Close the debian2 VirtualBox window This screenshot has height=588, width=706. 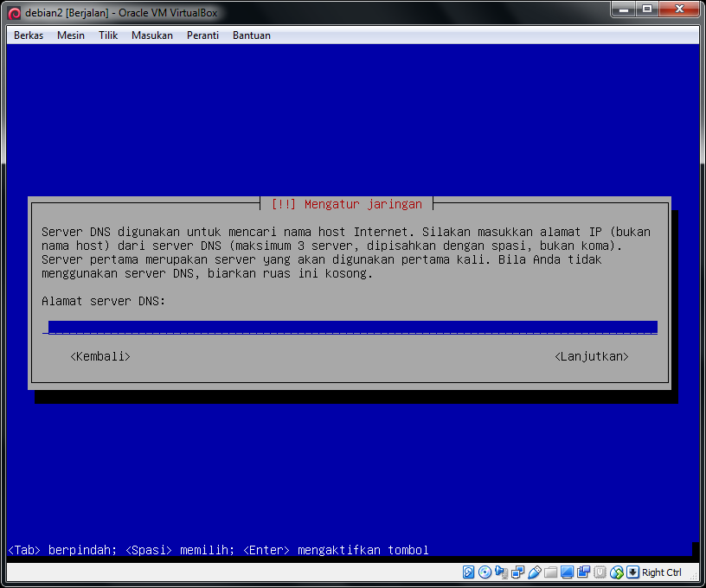pyautogui.click(x=679, y=9)
